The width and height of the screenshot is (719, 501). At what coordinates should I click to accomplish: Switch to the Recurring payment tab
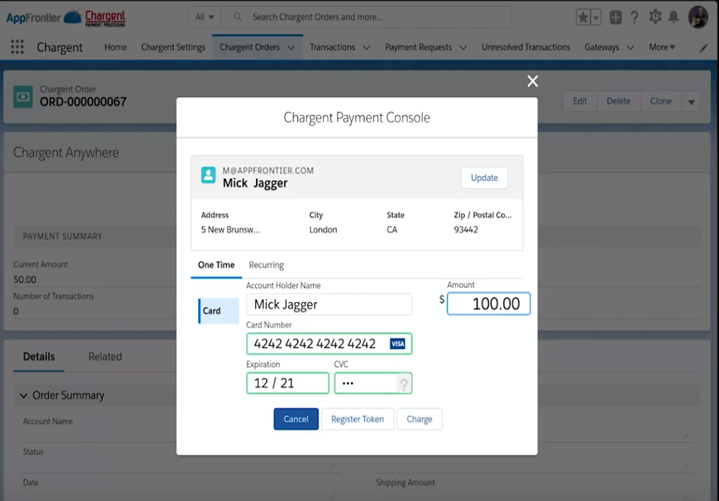coord(266,265)
